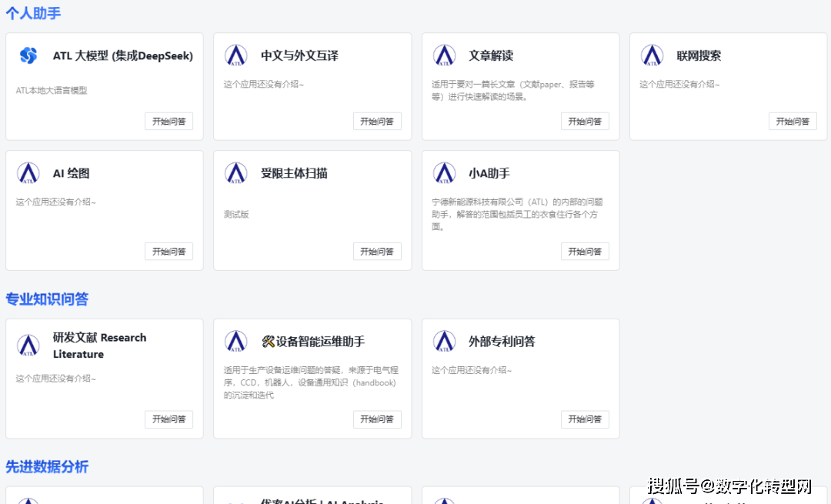Click the 中文与外文互译 ATL logo icon
Screen dimensions: 831x504
[x=236, y=55]
